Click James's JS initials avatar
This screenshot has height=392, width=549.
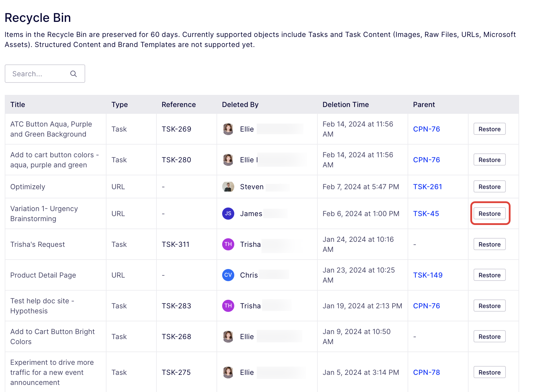click(228, 214)
